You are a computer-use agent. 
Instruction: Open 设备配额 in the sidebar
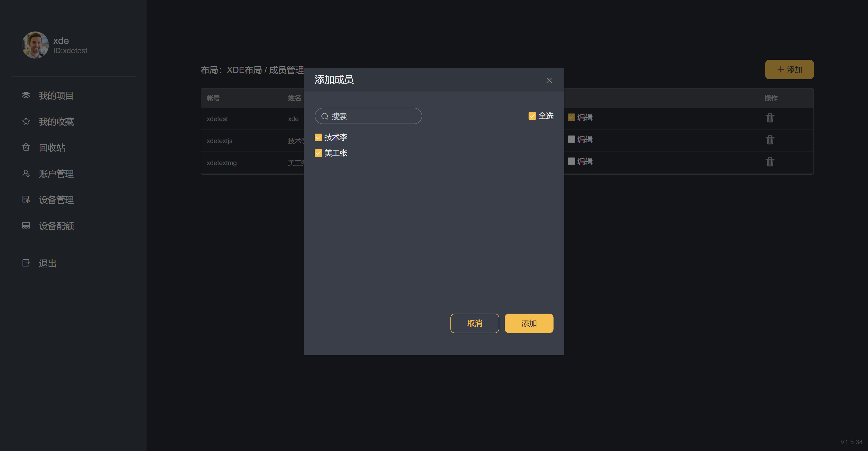56,226
